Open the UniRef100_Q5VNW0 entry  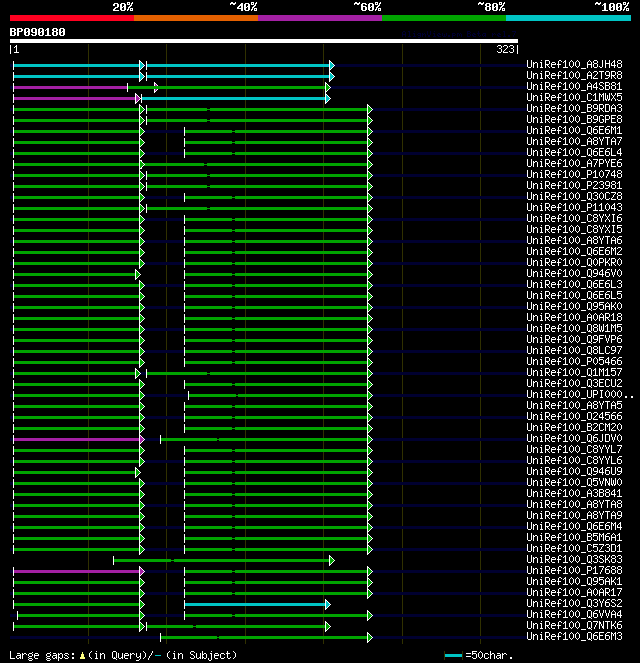(x=574, y=482)
